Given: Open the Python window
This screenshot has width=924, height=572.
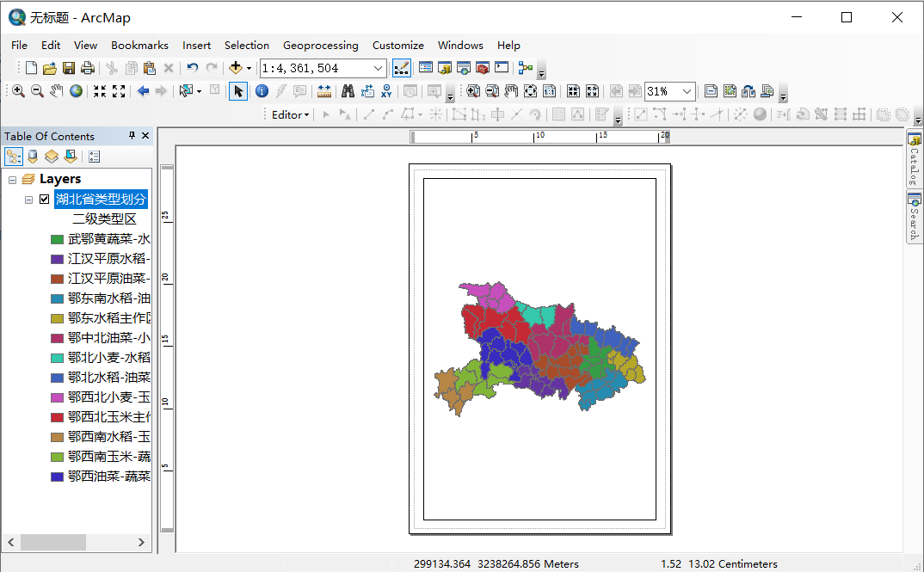Looking at the screenshot, I should point(502,68).
